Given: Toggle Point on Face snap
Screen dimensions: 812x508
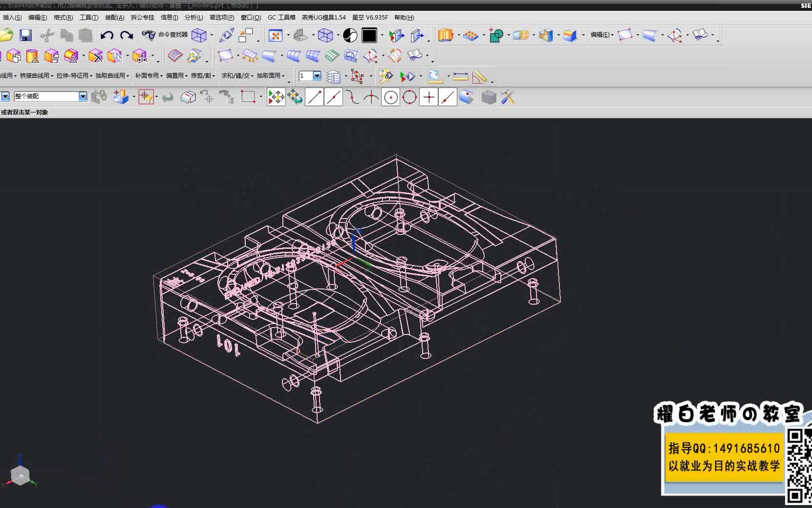Looking at the screenshot, I should click(467, 97).
